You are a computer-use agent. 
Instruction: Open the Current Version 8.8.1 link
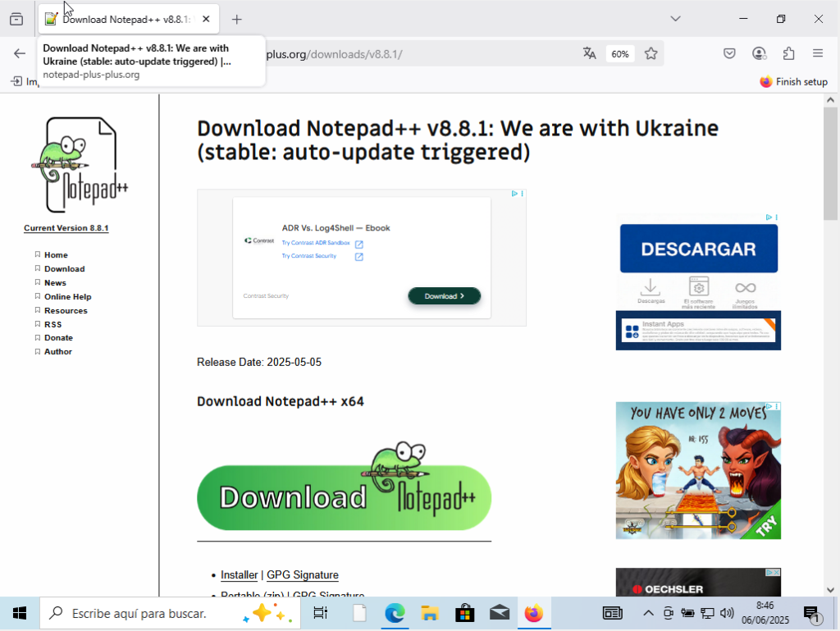(x=66, y=228)
